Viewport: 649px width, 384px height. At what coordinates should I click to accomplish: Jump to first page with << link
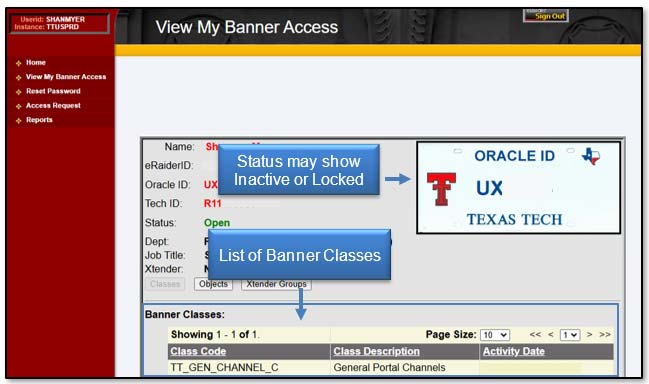pos(535,334)
